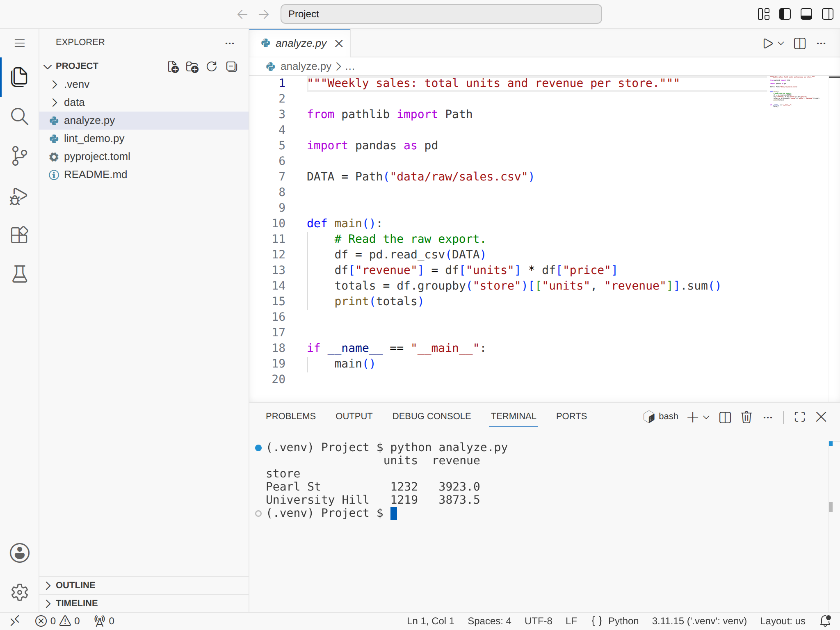
Task: Open Customize Layout options
Action: 764,14
